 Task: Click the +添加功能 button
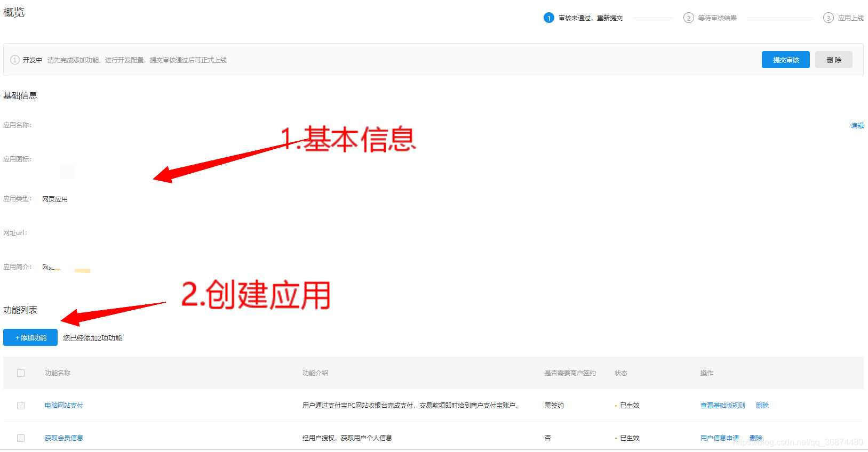[30, 337]
